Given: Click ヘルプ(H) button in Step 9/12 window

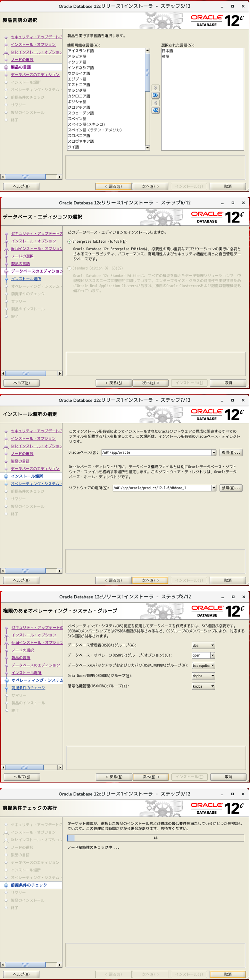Looking at the screenshot, I should 21,974.
